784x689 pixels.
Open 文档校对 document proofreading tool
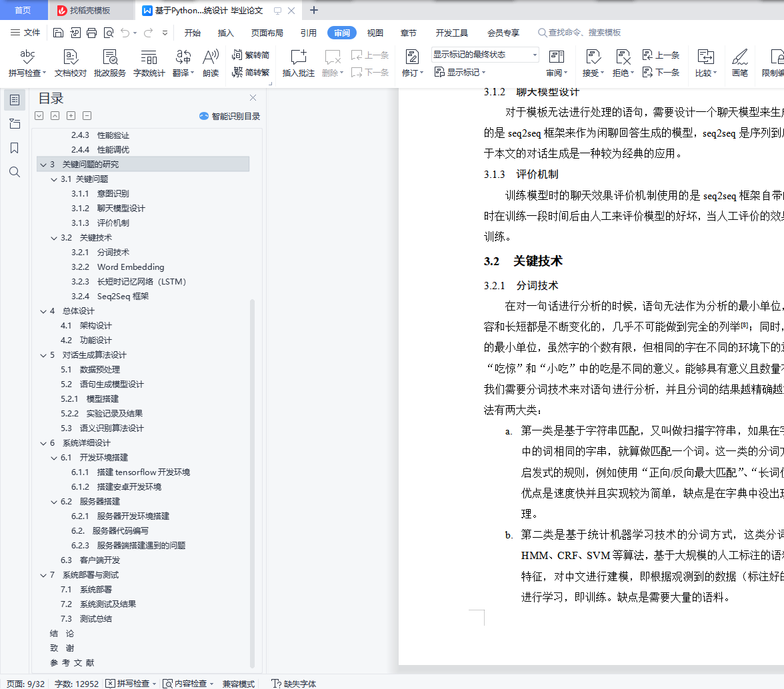click(x=71, y=63)
